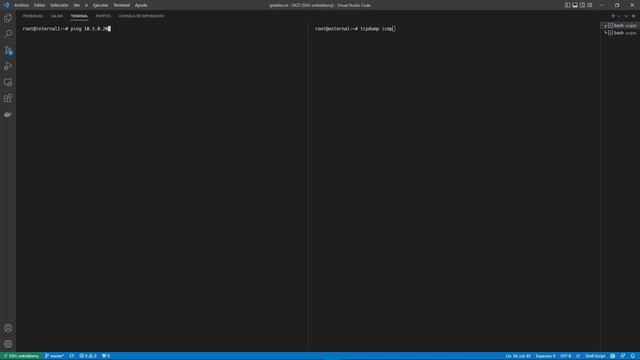Open the Terminal menu

(x=122, y=5)
